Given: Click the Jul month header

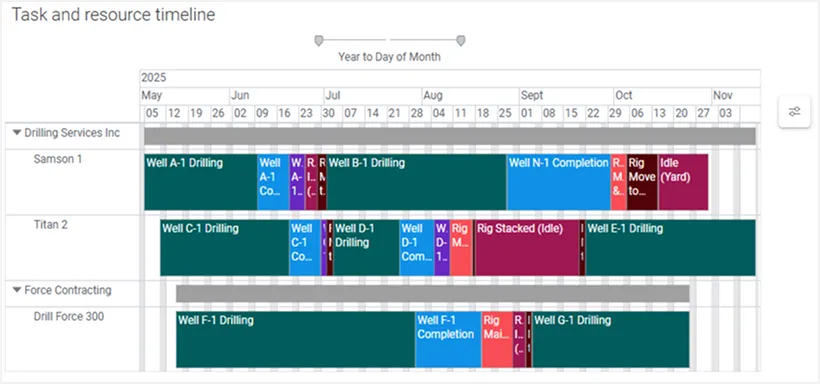Looking at the screenshot, I should coord(373,96).
